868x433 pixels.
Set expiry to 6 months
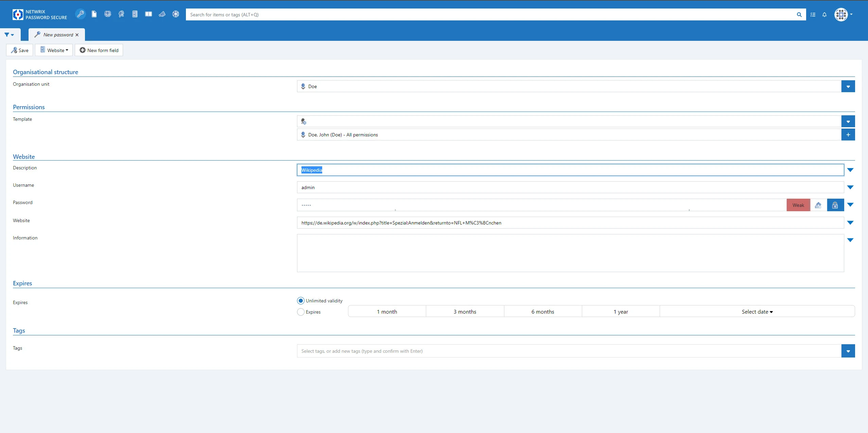point(543,312)
